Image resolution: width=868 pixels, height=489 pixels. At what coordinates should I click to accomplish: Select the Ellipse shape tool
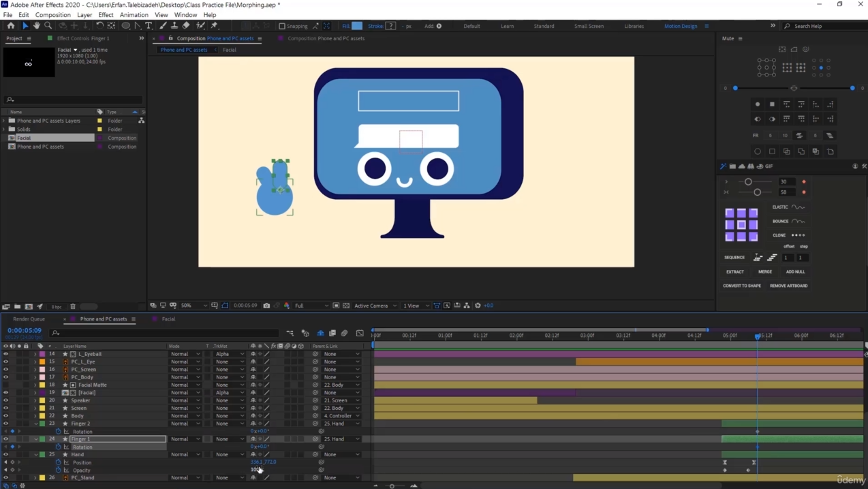[x=126, y=26]
